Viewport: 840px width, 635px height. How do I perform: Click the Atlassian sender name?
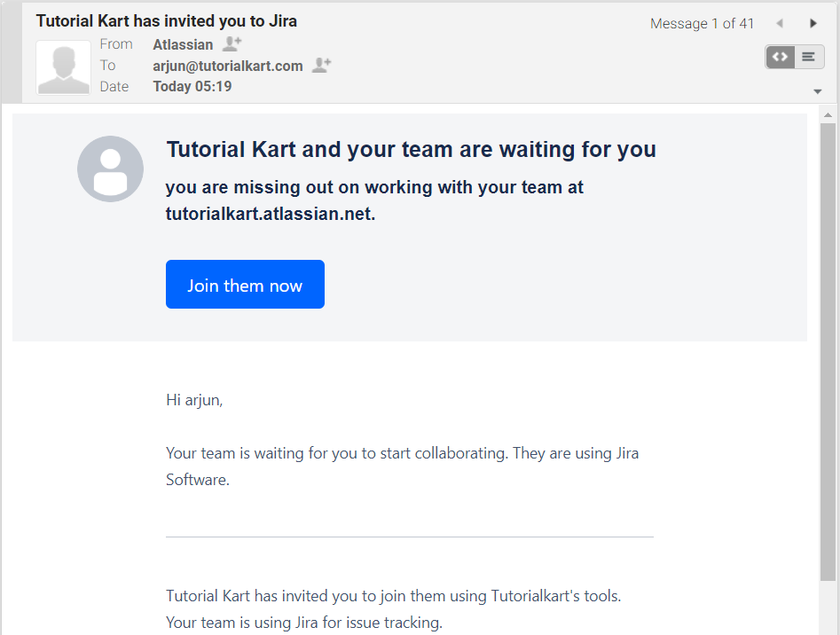point(183,44)
